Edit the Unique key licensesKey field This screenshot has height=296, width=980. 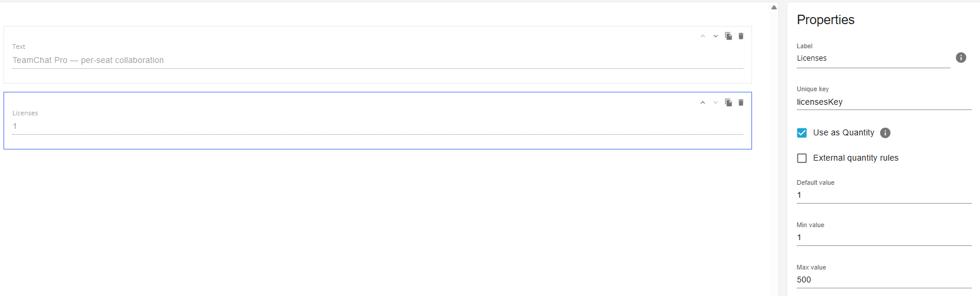point(884,102)
